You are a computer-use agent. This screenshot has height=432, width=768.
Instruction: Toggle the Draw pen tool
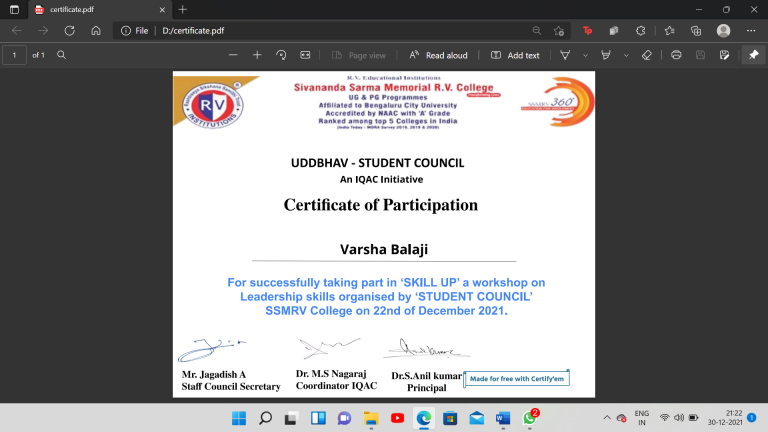[565, 55]
